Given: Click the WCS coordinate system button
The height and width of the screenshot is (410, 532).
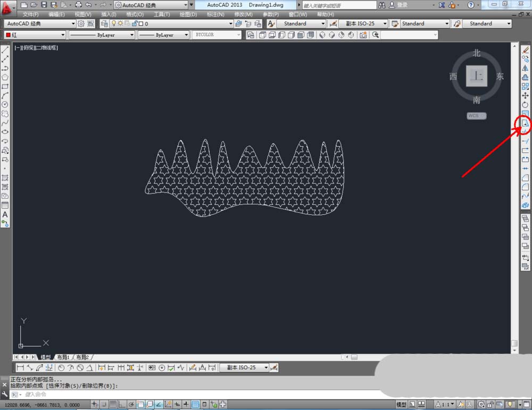Looking at the screenshot, I should pos(476,116).
